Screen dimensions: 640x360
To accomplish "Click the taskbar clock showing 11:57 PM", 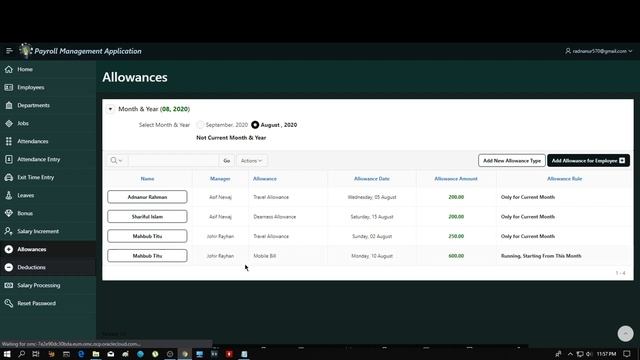I will (x=606, y=354).
